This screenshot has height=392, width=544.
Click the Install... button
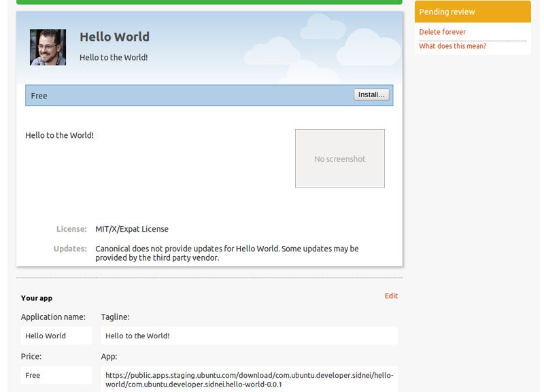[371, 94]
